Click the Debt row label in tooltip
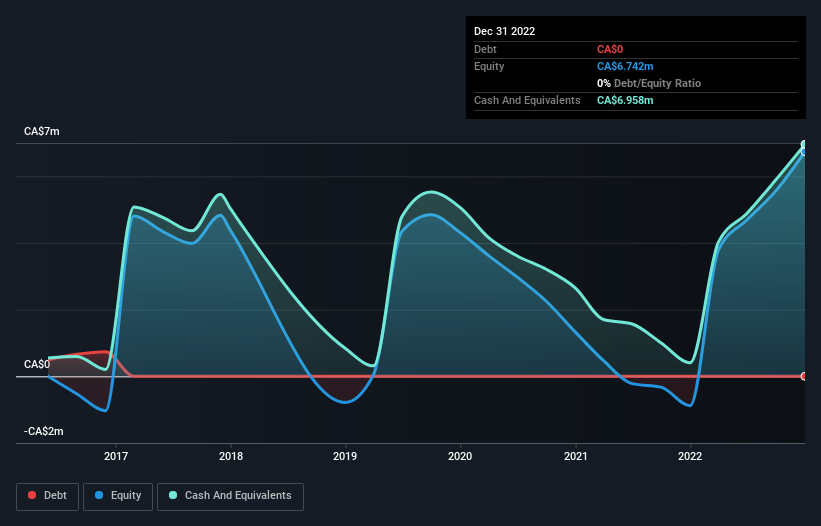The height and width of the screenshot is (526, 821). click(485, 50)
